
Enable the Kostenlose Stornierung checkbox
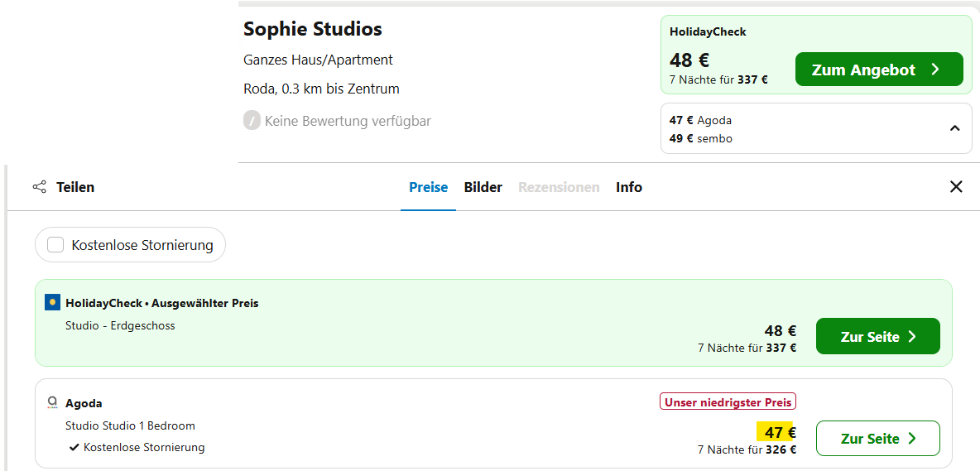56,245
